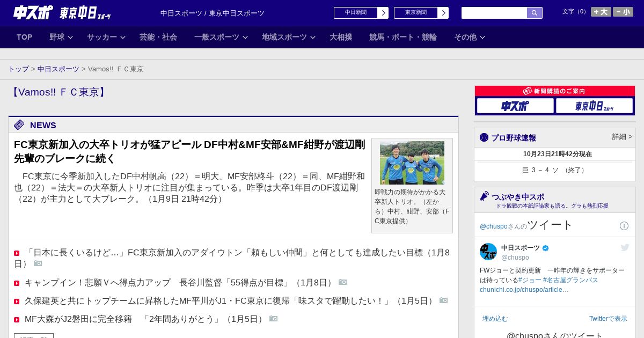Viewport: 644px width, 338px height.
Task: Open つぶやき中スポ heading
Action: [518, 197]
